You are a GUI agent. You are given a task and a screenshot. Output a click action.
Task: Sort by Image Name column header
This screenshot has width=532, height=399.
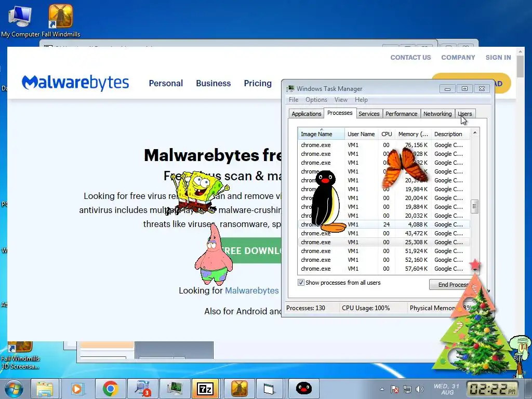[321, 134]
